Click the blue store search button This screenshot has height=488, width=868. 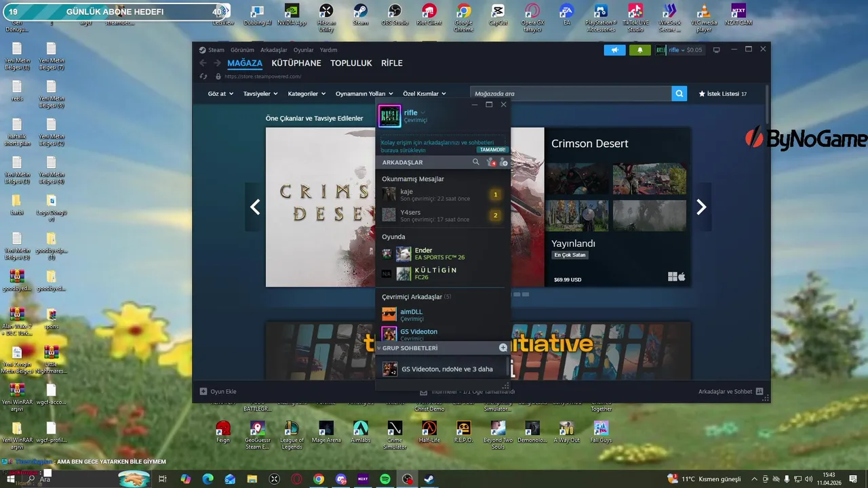679,94
